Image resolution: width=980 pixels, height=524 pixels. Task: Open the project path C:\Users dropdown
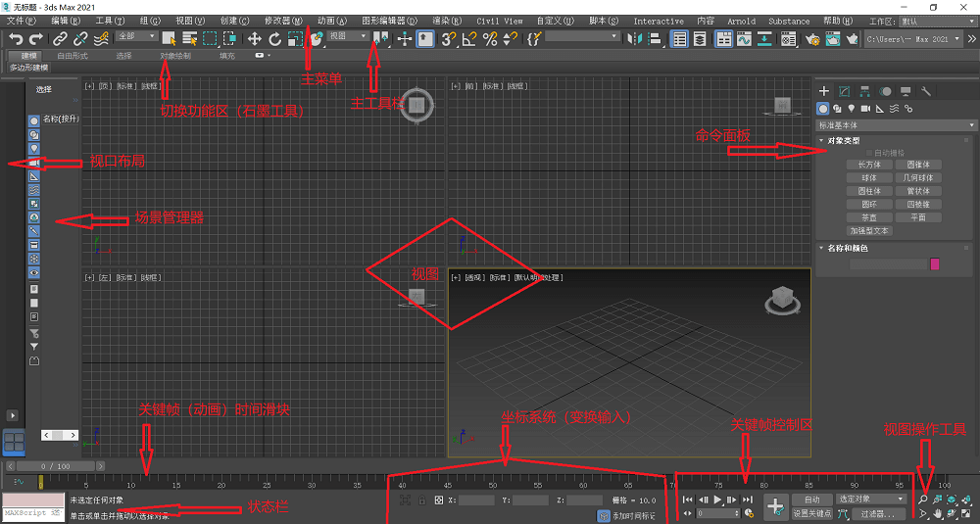tap(912, 39)
